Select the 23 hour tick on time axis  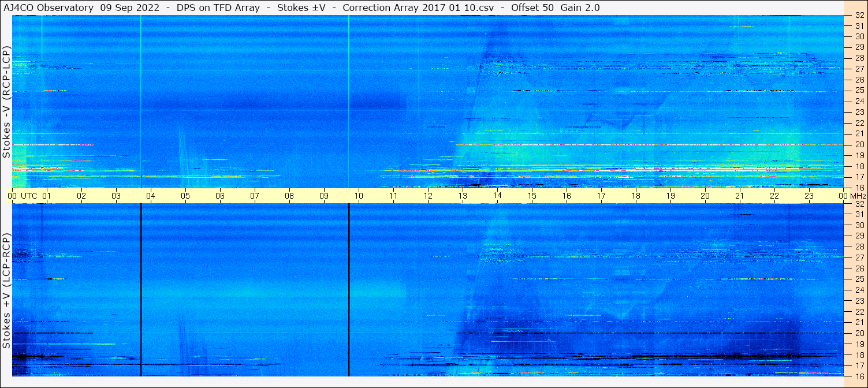[809, 196]
